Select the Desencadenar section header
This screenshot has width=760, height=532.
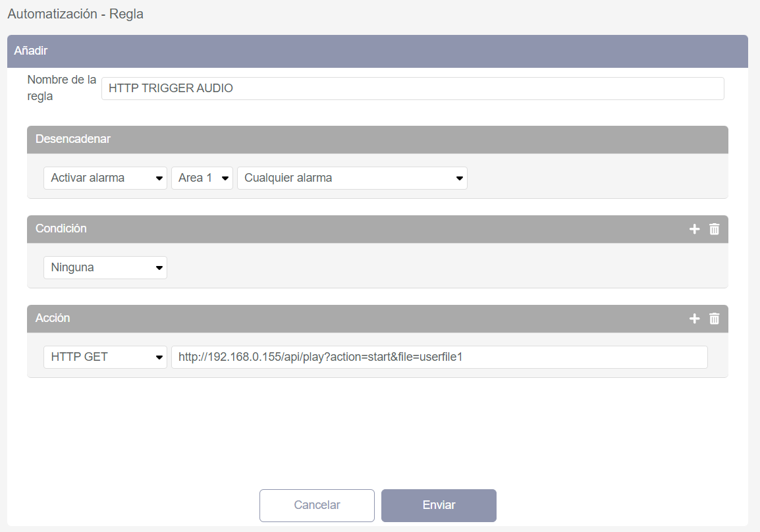[73, 139]
